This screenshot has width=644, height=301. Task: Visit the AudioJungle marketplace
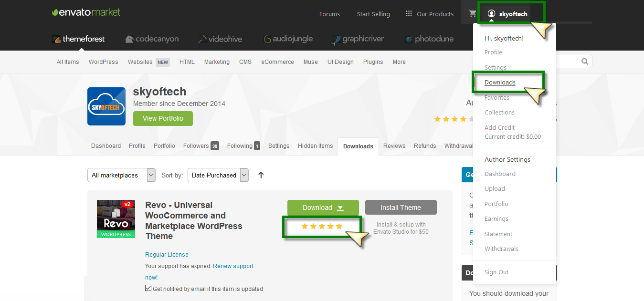(x=288, y=39)
